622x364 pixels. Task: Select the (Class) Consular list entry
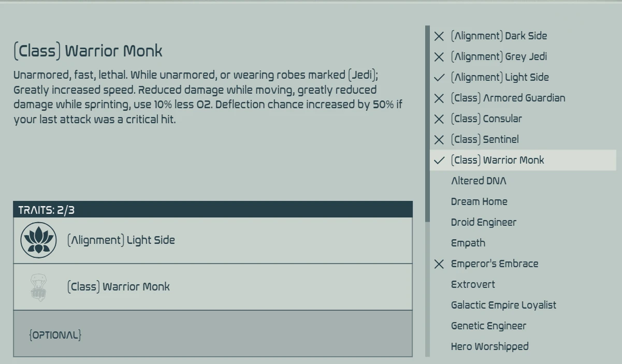(486, 119)
